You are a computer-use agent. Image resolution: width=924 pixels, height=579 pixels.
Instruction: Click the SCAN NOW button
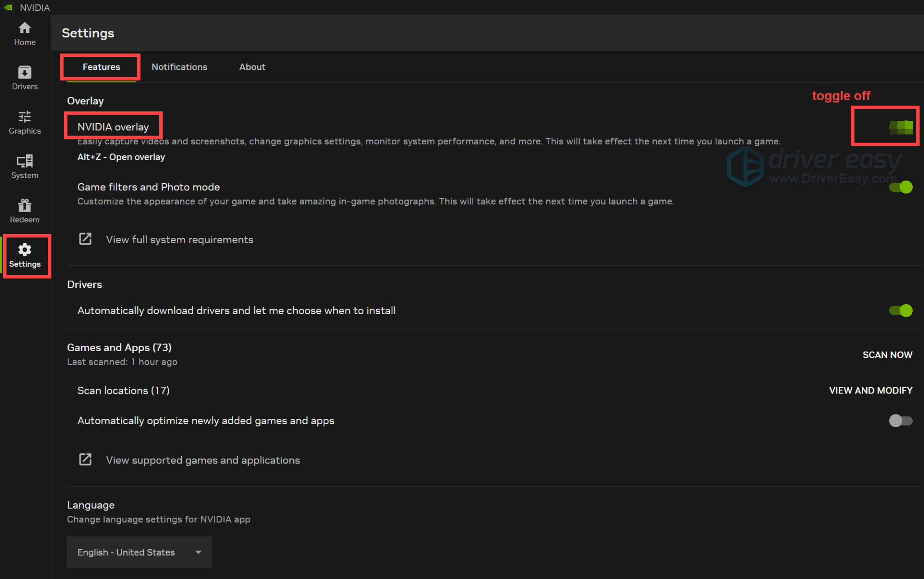(887, 355)
